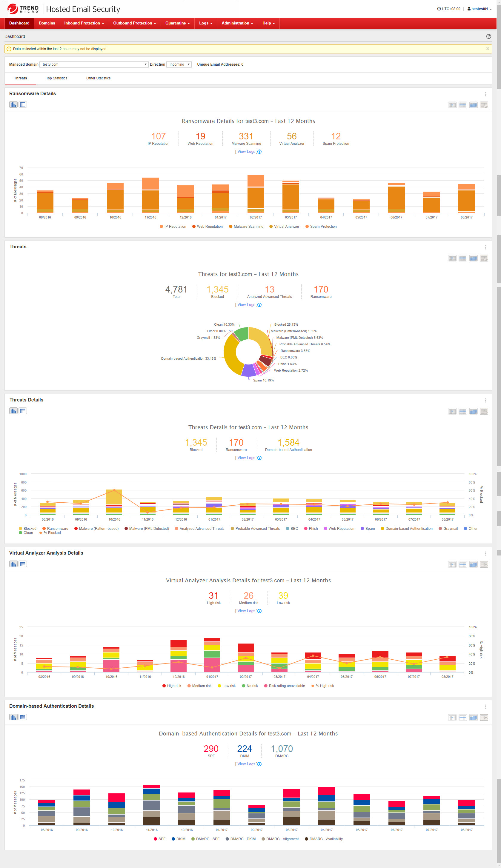Click the last 12 months icon in Ransomware Details
Screen dimensions: 501x868
484,105
